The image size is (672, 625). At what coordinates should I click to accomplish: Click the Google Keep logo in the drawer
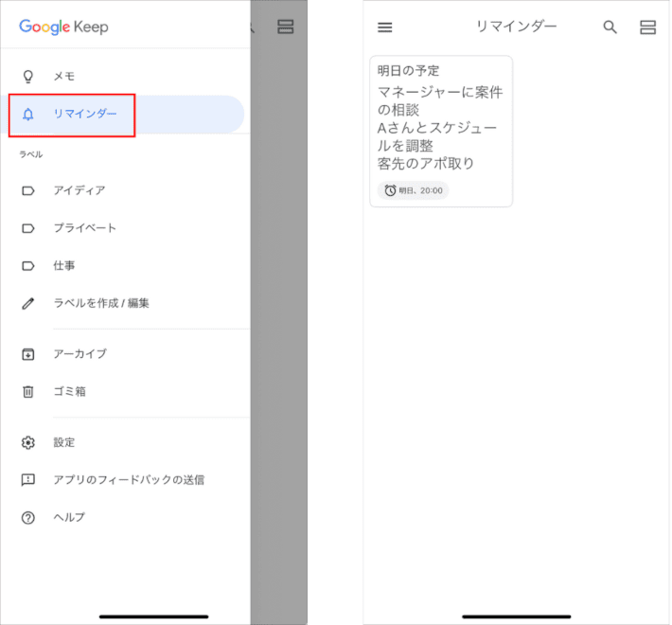[63, 27]
